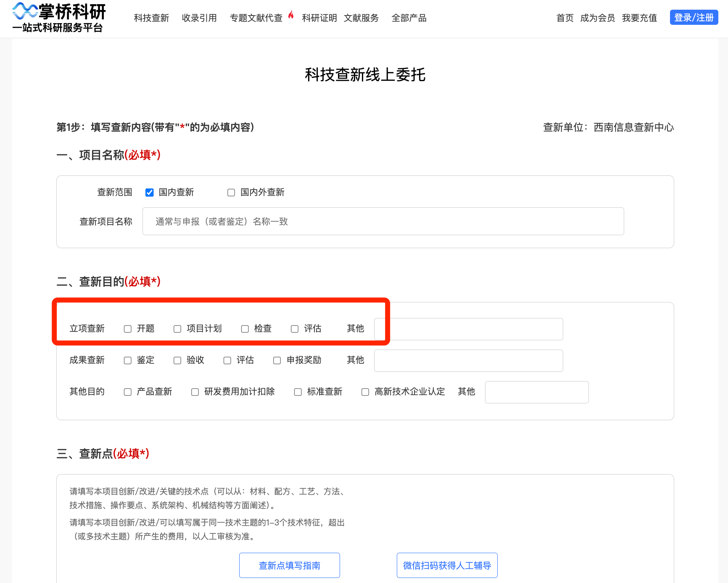Uncheck the 国内查新 checkbox
This screenshot has height=583, width=728.
149,193
